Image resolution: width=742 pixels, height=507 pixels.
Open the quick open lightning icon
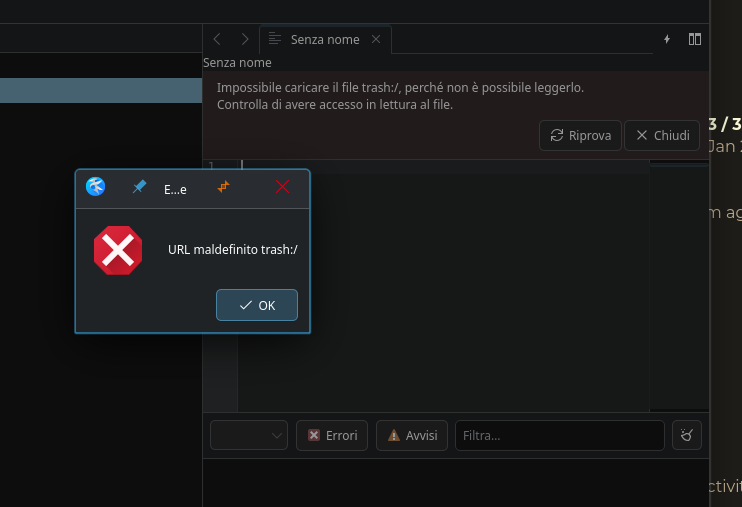point(667,39)
